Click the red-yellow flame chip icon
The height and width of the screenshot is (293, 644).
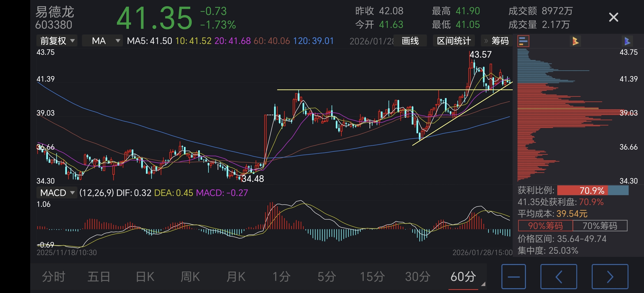575,41
